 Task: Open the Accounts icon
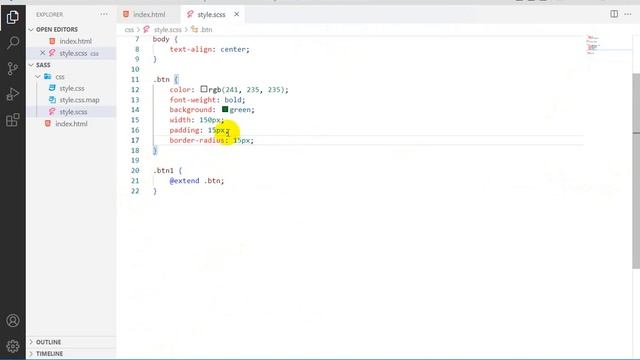[x=13, y=320]
